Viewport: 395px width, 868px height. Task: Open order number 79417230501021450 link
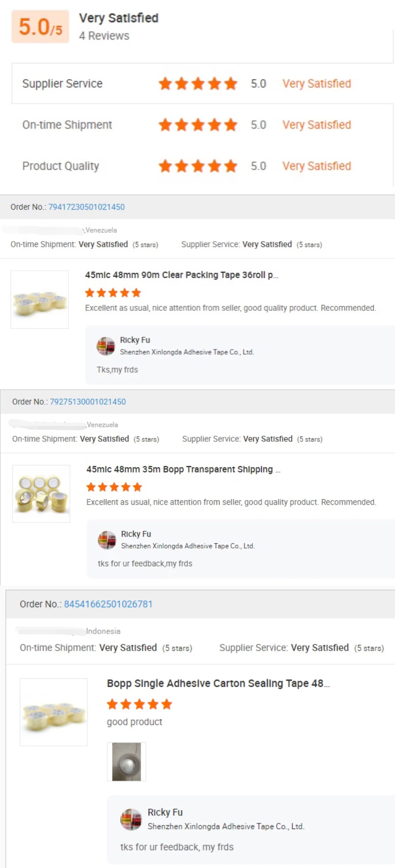click(x=86, y=207)
